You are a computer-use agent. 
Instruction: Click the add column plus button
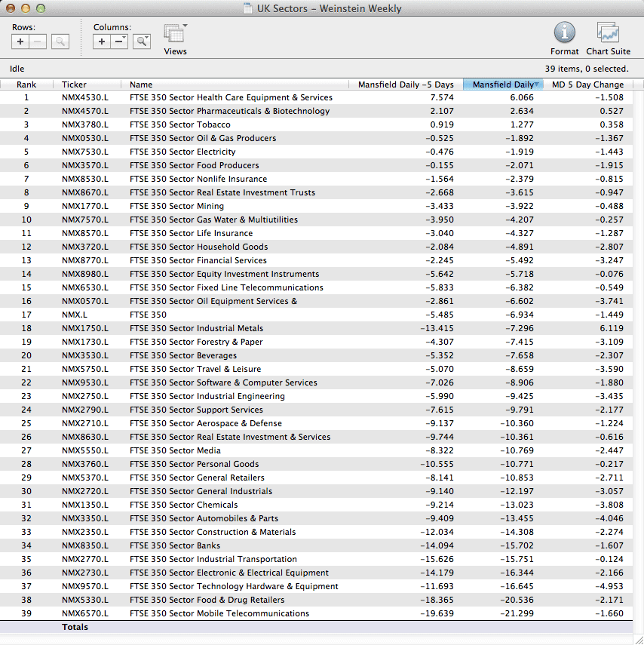coord(102,41)
